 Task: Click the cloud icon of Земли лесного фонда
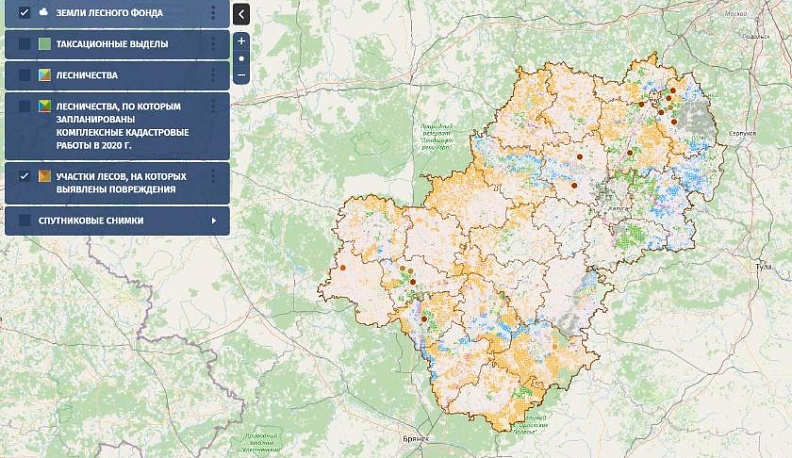pyautogui.click(x=43, y=13)
